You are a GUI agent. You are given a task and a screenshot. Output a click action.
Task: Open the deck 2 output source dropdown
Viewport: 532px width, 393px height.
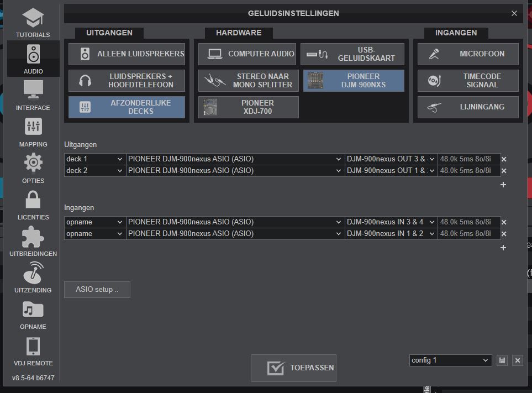coord(94,170)
